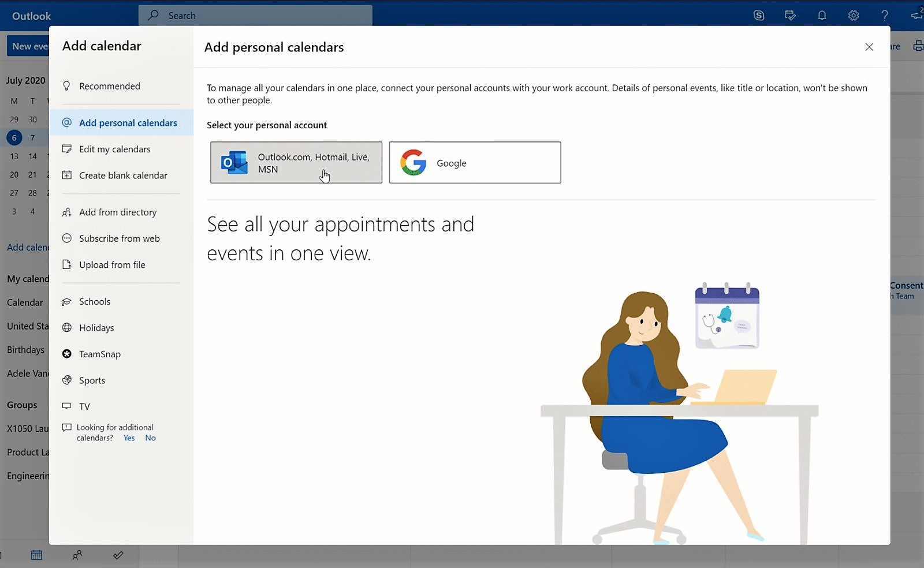Browse the Holidays calendars
This screenshot has width=924, height=568.
click(96, 328)
